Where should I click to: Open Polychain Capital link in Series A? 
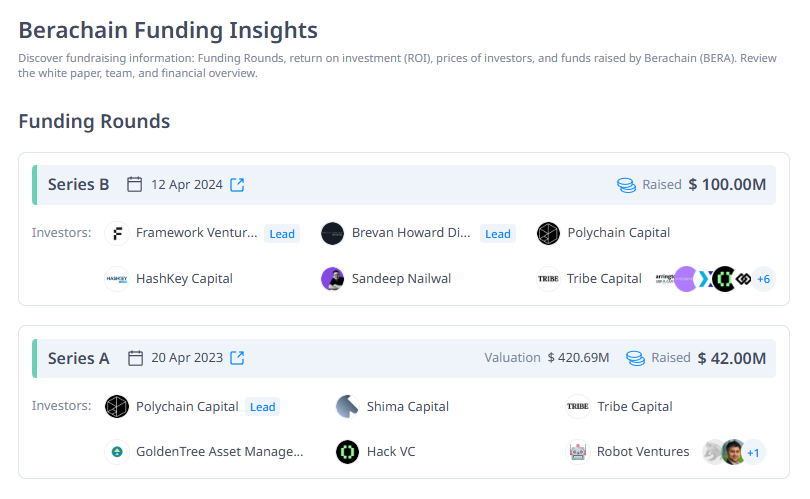pos(187,407)
